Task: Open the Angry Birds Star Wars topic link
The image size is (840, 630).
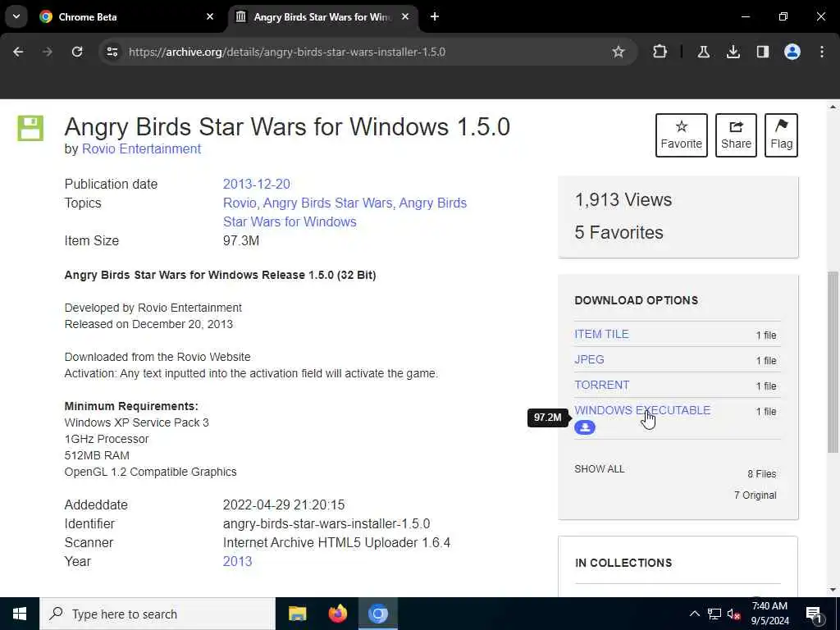Action: [x=327, y=203]
